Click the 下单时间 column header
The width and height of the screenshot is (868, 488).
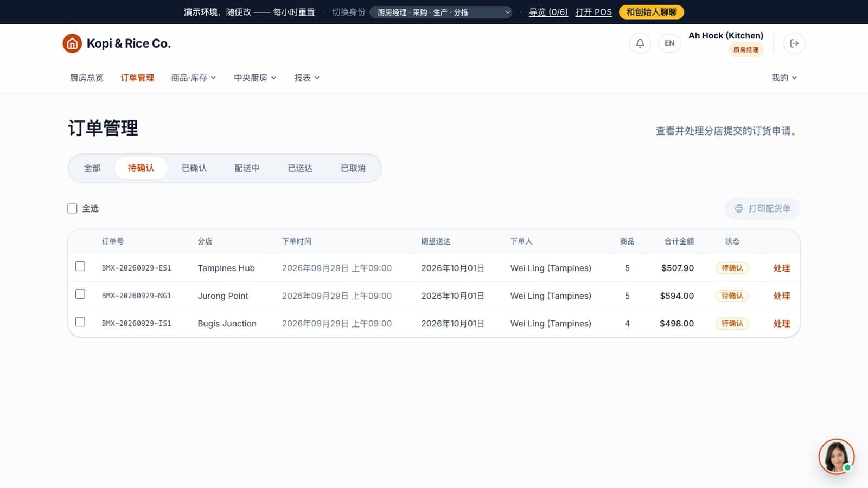[297, 241]
